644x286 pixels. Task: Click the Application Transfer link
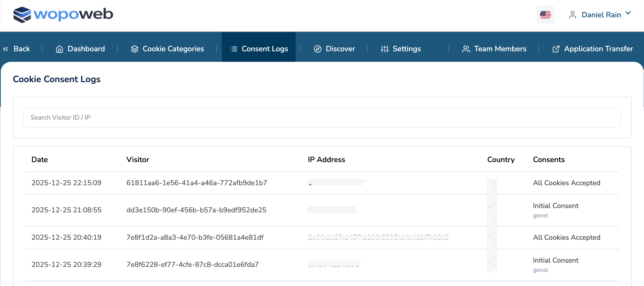[598, 49]
